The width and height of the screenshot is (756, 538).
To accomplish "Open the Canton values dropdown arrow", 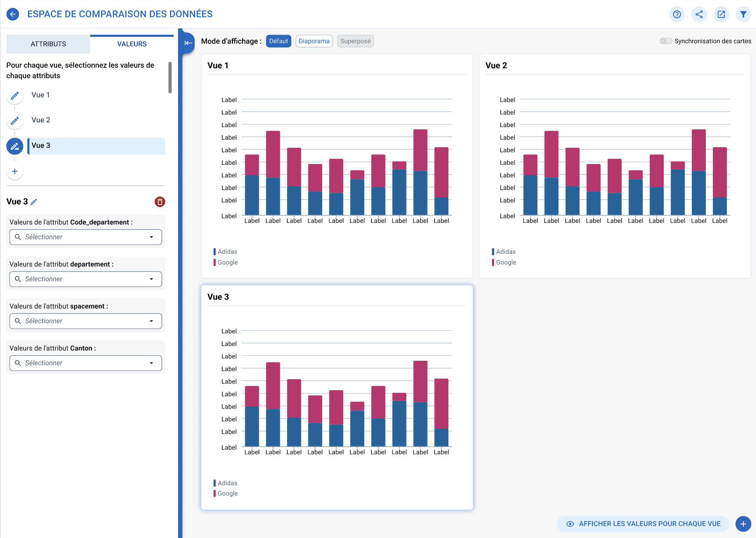I will (x=151, y=363).
